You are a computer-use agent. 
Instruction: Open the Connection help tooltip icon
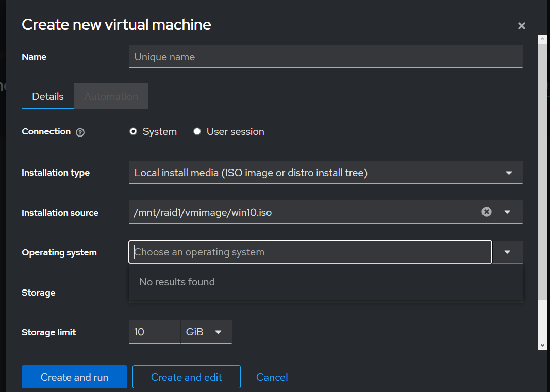coord(80,132)
